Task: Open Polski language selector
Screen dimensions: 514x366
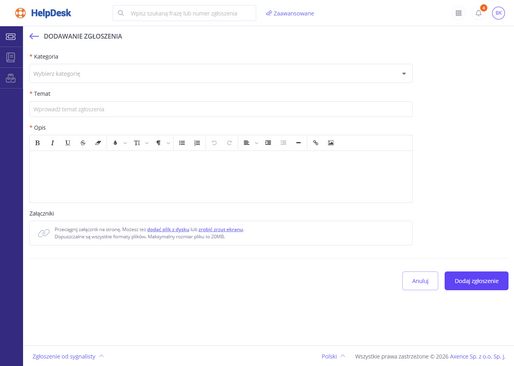Action: [333, 356]
